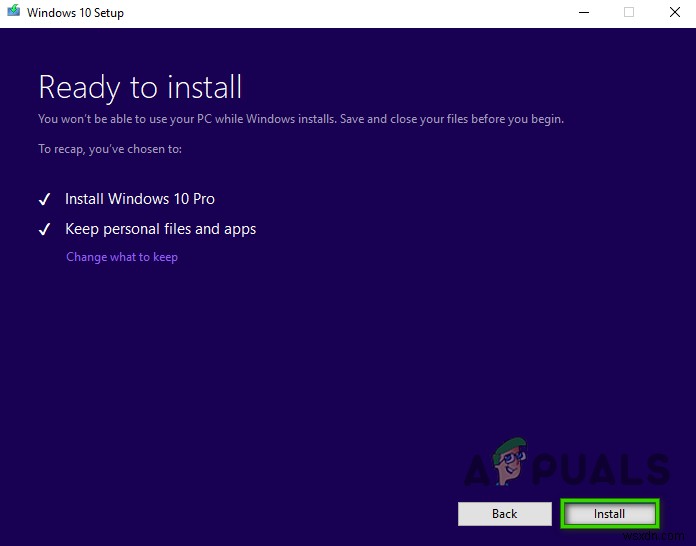Click the maximize button in title bar

coord(629,12)
